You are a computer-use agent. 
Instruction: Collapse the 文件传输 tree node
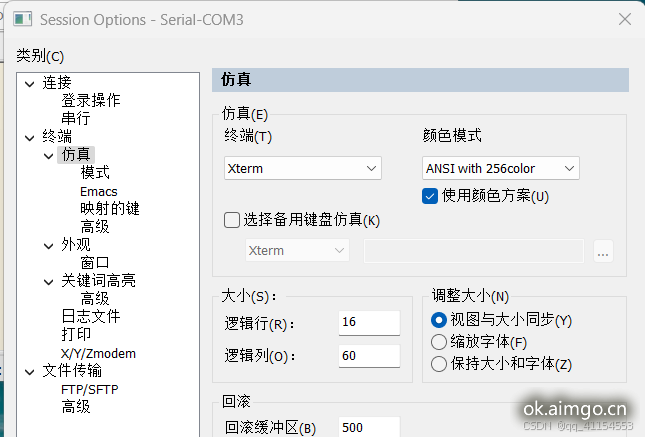coord(30,371)
